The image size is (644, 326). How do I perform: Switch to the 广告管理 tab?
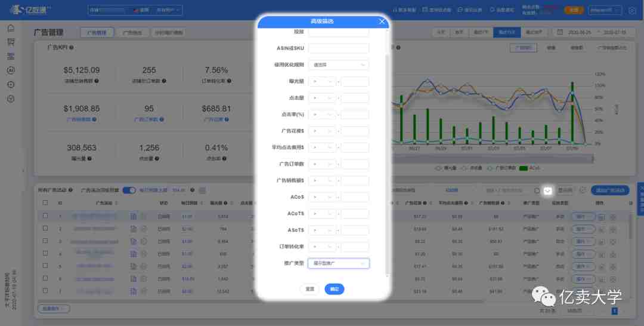tap(97, 33)
